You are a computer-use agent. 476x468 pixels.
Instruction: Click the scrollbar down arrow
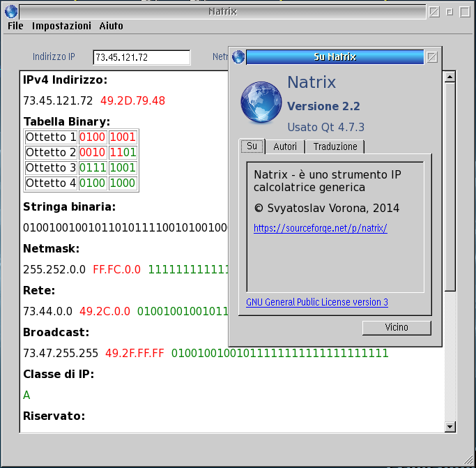(x=450, y=427)
